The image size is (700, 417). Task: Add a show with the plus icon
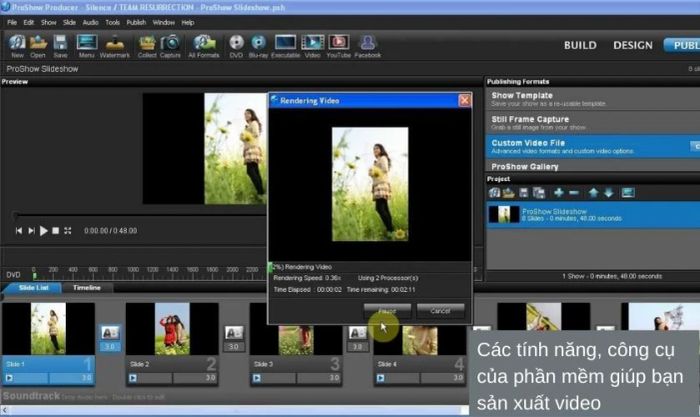point(558,193)
